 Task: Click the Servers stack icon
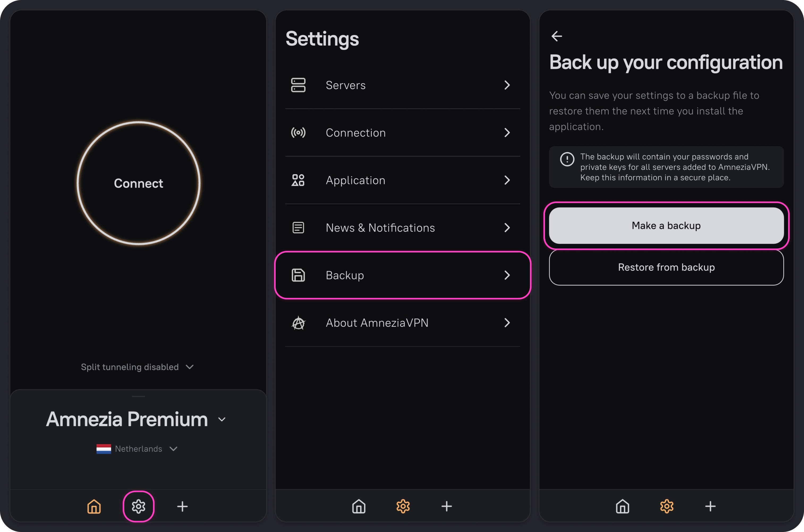point(298,85)
